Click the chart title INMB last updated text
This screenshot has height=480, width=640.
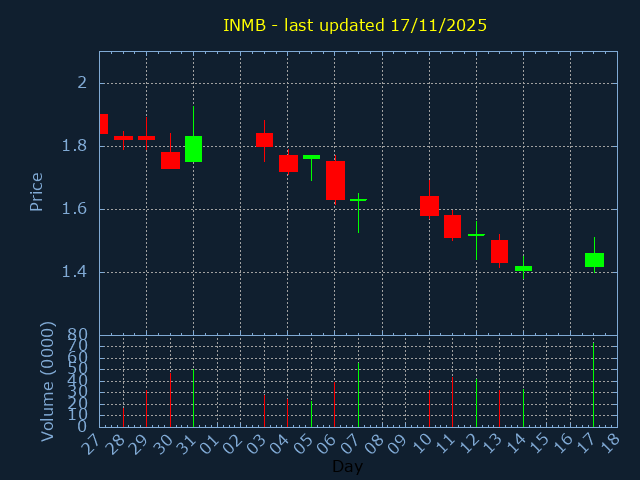click(x=354, y=25)
